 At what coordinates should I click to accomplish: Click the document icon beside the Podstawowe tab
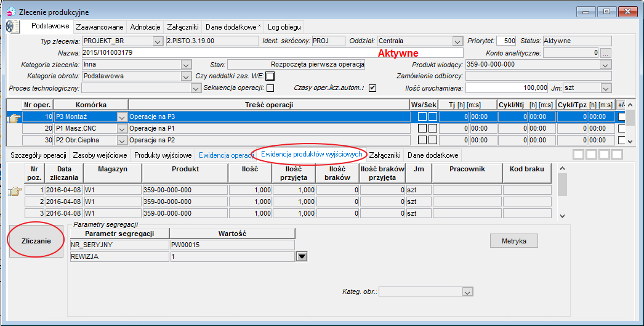(13, 26)
